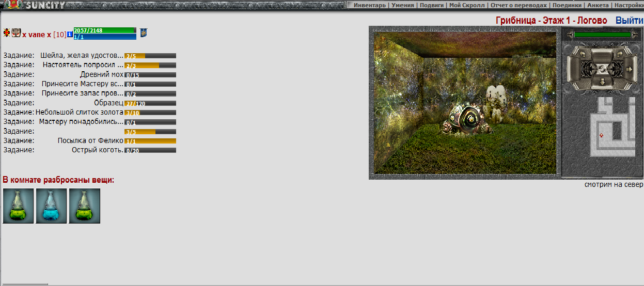The width and height of the screenshot is (644, 286).
Task: Click the 2/3 quest progress bar
Action: point(150,65)
